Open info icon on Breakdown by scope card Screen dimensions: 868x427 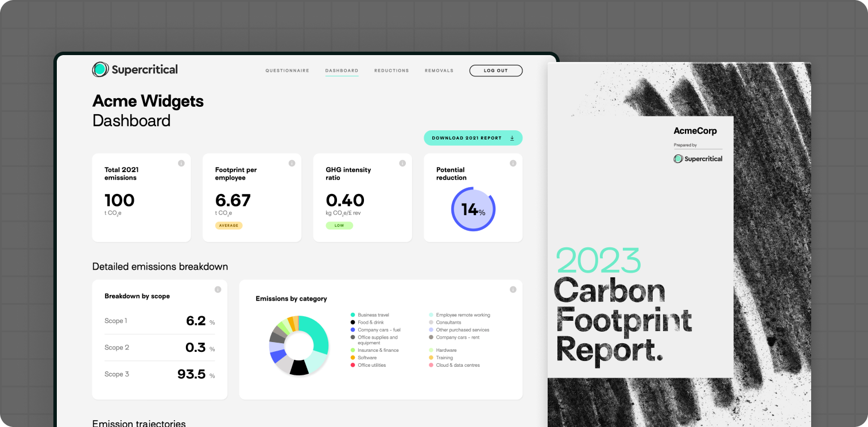(218, 289)
